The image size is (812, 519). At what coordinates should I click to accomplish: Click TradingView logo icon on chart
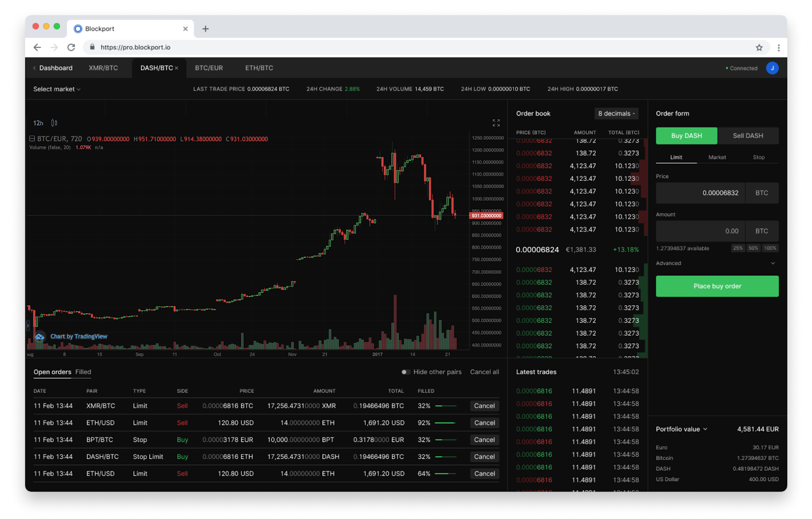40,336
